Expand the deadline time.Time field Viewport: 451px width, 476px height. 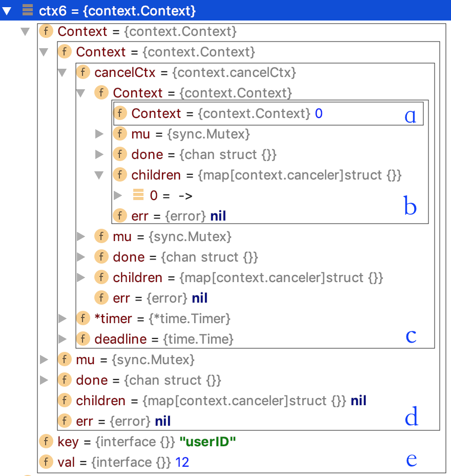[63, 339]
